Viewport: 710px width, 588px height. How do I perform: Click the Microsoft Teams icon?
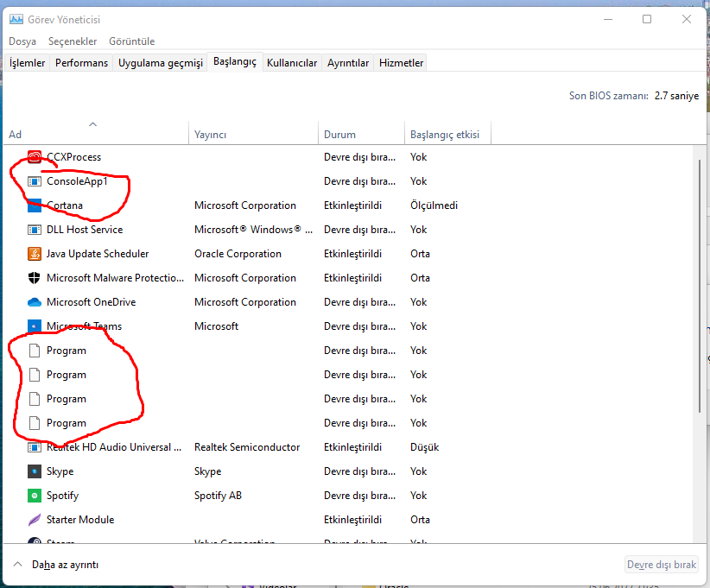tap(35, 326)
